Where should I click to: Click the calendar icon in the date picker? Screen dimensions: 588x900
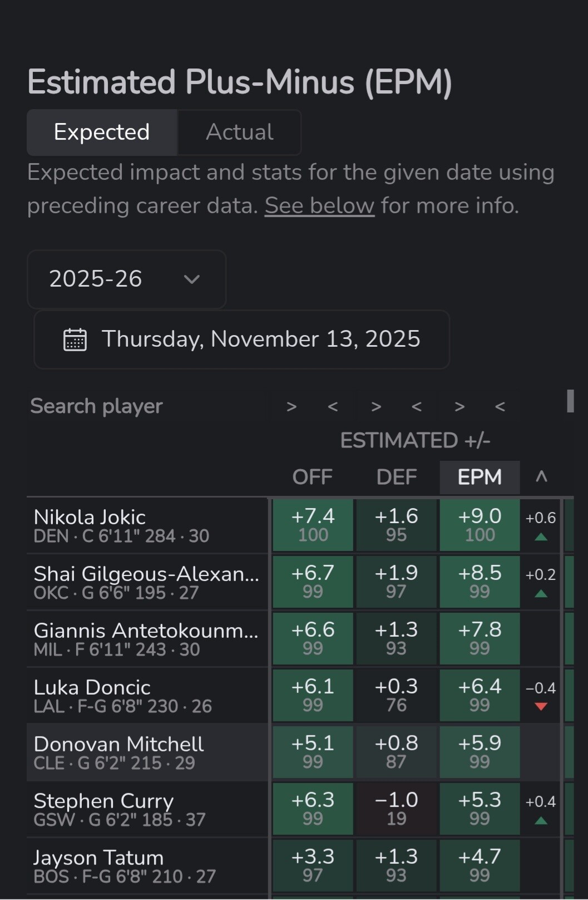[75, 340]
